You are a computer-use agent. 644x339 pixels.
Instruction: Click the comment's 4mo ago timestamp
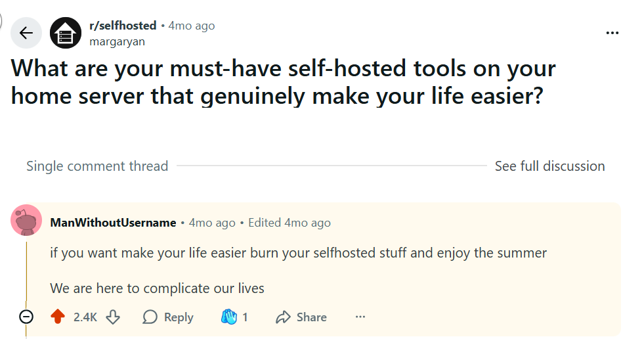click(x=212, y=223)
